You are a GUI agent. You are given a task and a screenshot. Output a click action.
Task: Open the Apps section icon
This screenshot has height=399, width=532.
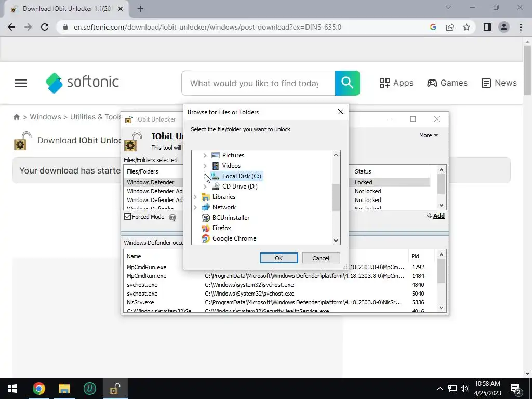(385, 83)
